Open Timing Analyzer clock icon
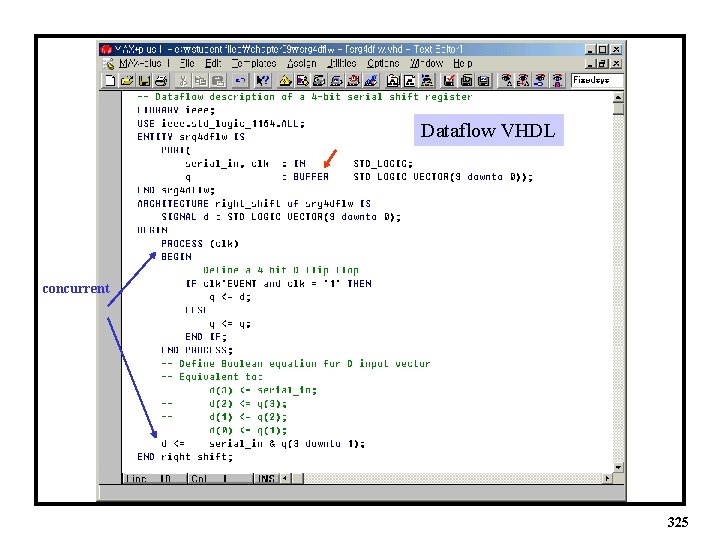 tap(354, 81)
